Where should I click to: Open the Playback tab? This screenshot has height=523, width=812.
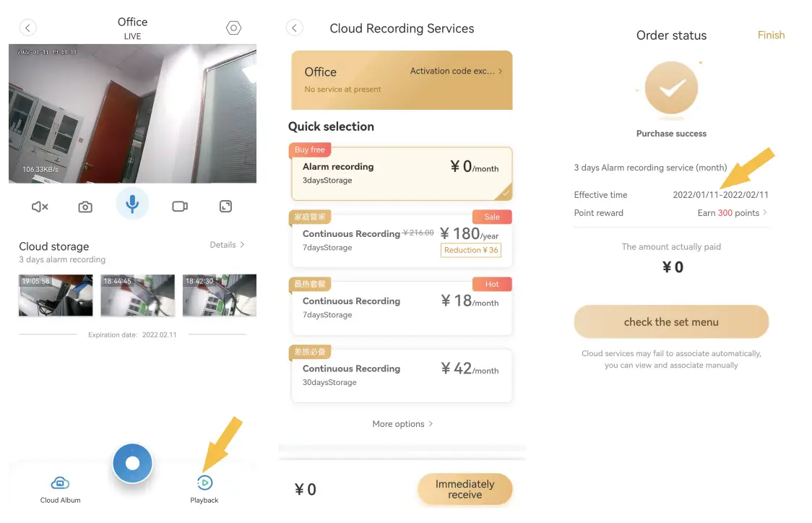[x=204, y=489]
